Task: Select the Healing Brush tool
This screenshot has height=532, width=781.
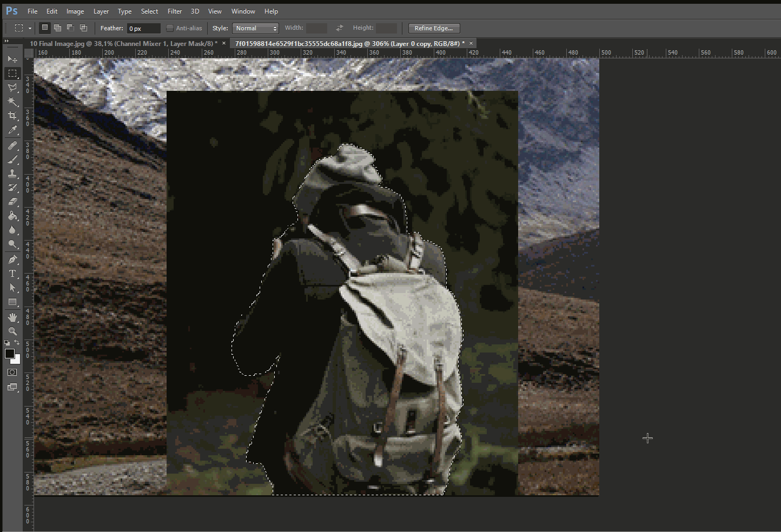Action: (12, 145)
